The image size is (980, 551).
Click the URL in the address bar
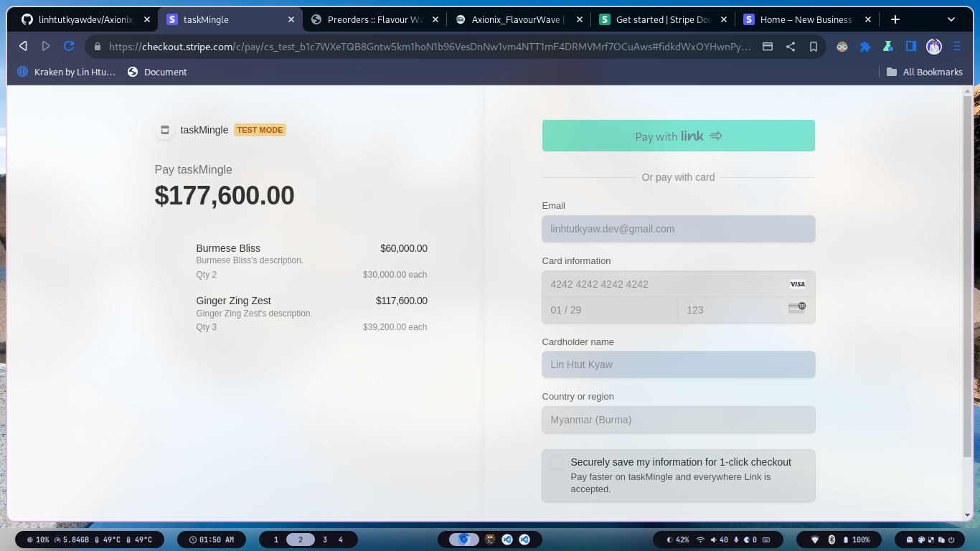tap(430, 47)
